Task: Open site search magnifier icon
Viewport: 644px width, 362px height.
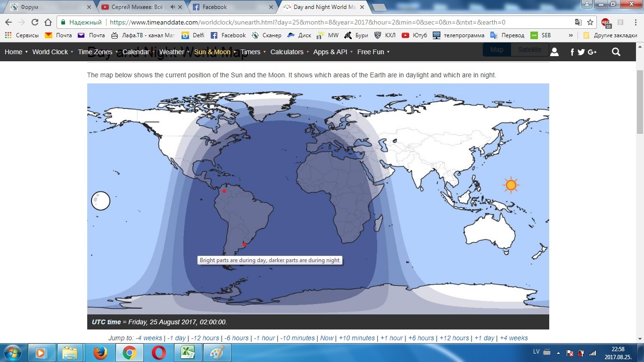Action: click(x=616, y=52)
